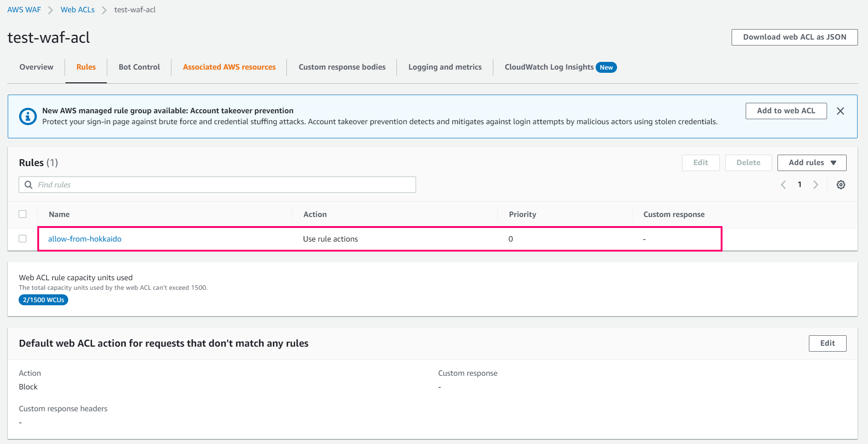
Task: Focus the Find rules search field
Action: tap(217, 185)
